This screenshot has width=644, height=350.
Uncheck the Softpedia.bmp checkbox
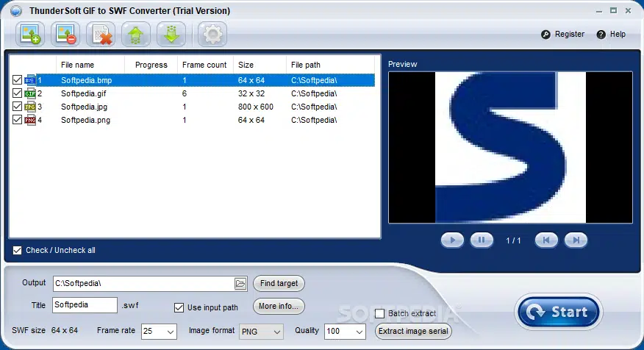click(x=17, y=79)
